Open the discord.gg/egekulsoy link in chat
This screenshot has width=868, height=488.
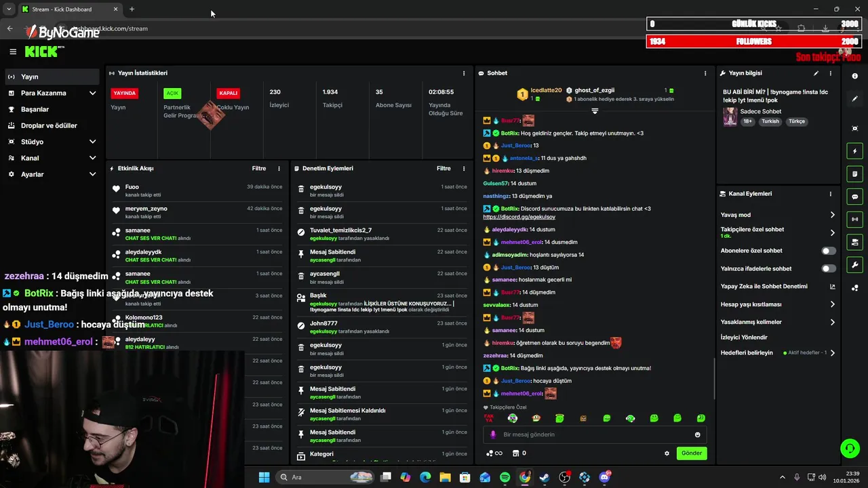pyautogui.click(x=519, y=217)
